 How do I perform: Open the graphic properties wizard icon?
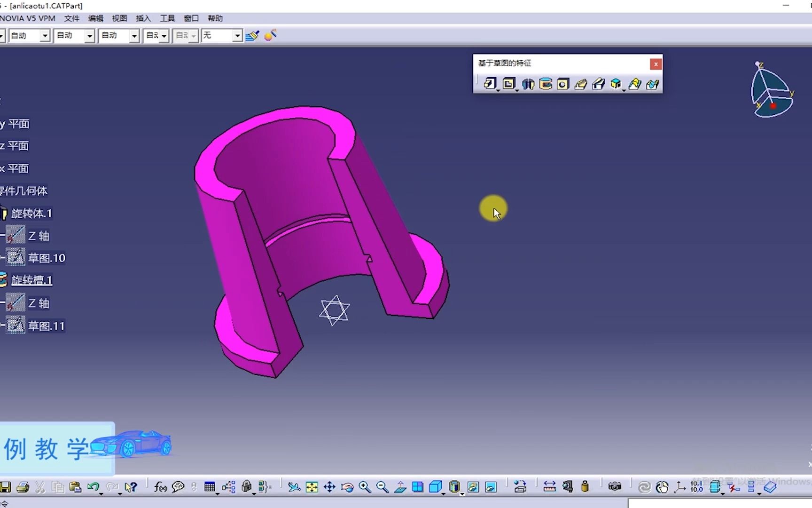(x=270, y=35)
